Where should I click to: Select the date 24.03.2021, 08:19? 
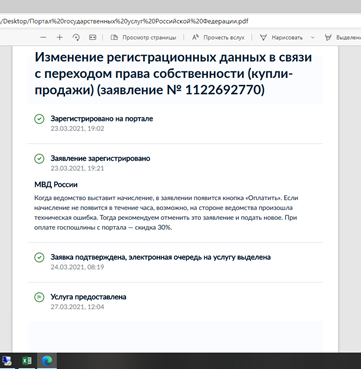pos(77,267)
